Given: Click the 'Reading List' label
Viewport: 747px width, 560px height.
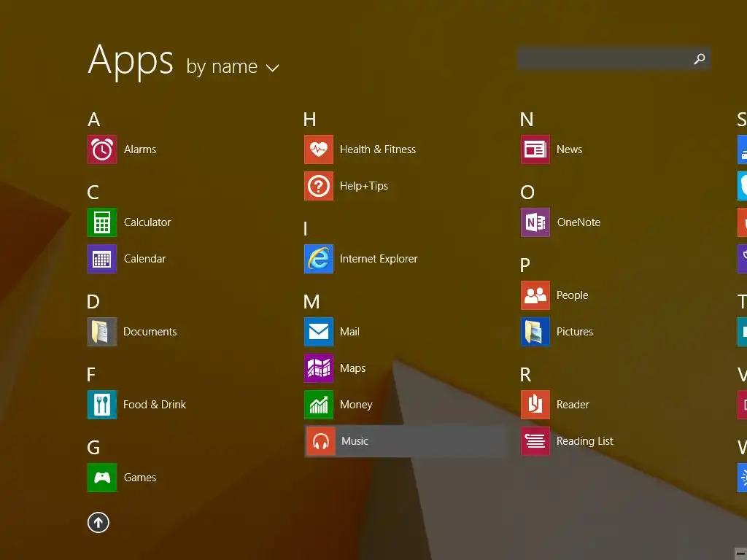Looking at the screenshot, I should (585, 441).
